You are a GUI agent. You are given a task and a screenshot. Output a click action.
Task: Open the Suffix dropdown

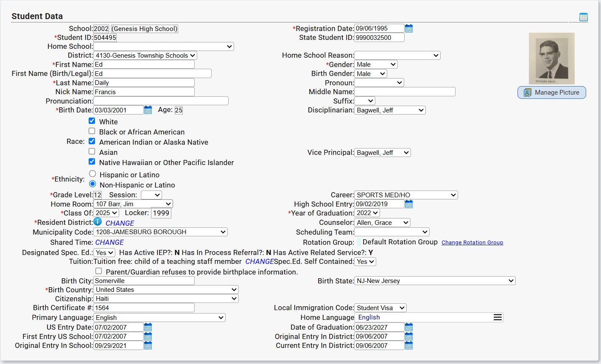[x=365, y=101]
